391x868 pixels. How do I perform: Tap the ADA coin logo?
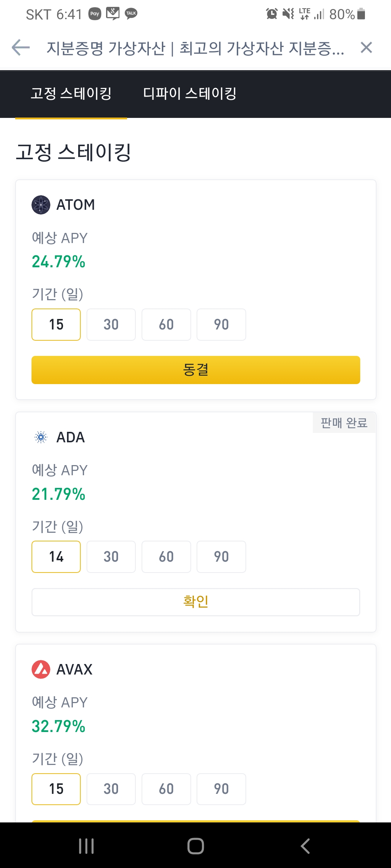point(41,437)
